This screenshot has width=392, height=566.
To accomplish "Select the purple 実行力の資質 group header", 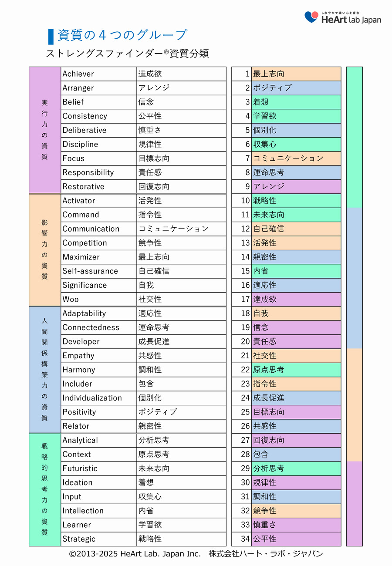I will click(x=45, y=130).
